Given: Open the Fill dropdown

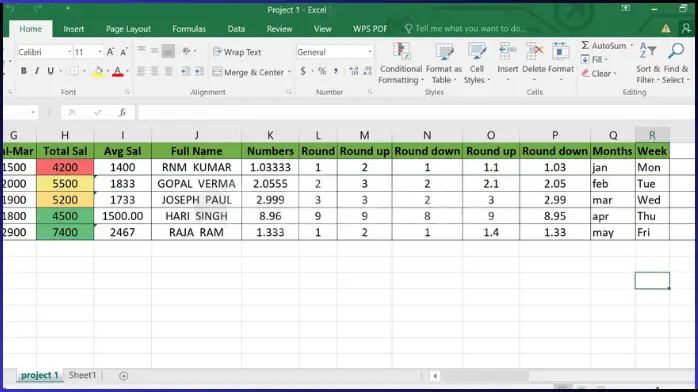Looking at the screenshot, I should pos(594,59).
